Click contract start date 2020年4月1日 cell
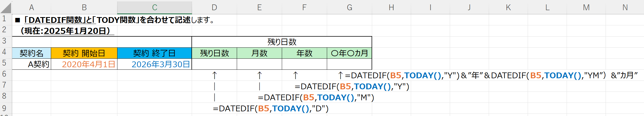Image resolution: width=644 pixels, height=116 pixels. pos(84,64)
